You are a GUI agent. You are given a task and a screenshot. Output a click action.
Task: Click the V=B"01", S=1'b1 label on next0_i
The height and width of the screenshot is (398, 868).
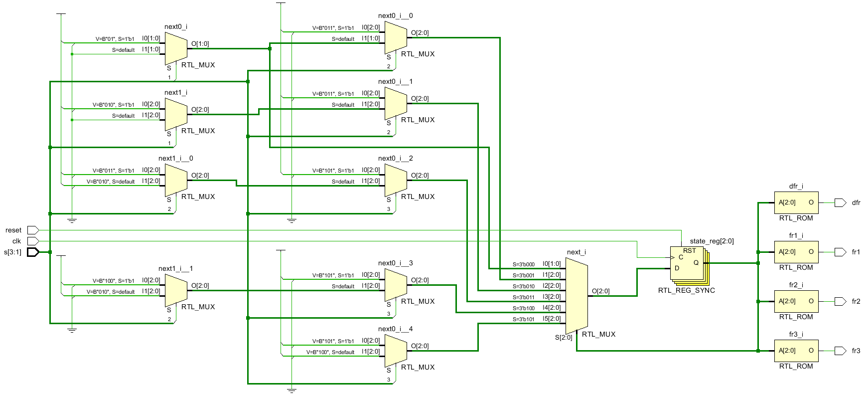[x=115, y=39]
